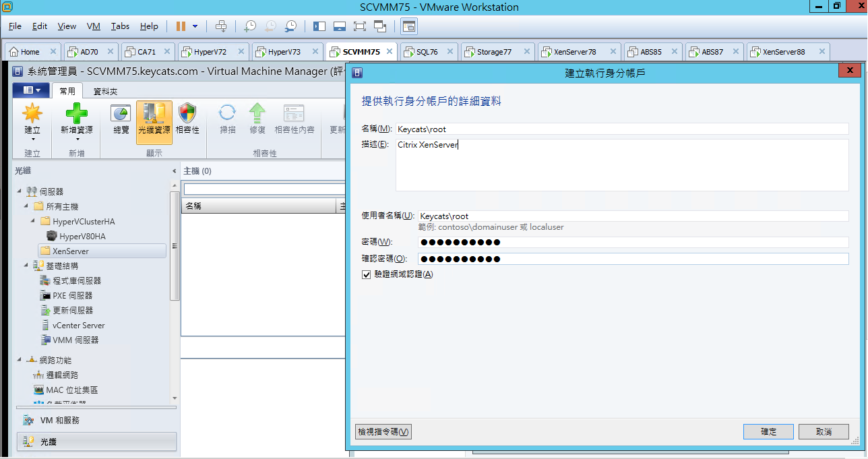868x459 pixels.
Task: Click the 名稱 column header
Action: click(259, 206)
